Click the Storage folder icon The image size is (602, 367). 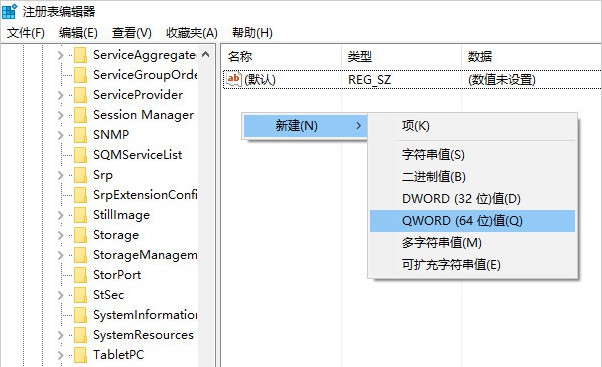click(80, 235)
